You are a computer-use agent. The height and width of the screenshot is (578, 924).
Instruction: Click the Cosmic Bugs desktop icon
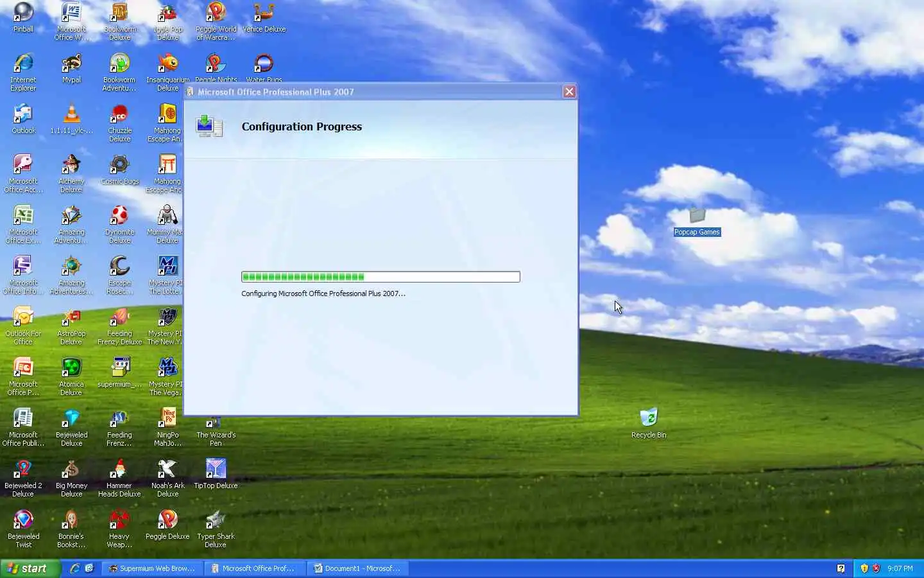(119, 170)
